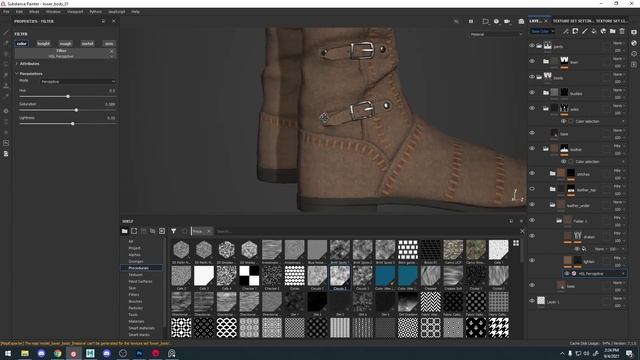Image resolution: width=640 pixels, height=360 pixels.
Task: Show the hidden leather_top layer
Action: tap(532, 189)
